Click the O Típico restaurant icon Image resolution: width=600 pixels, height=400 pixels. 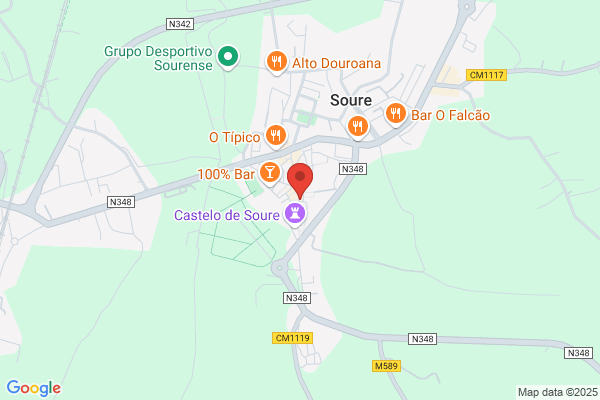[x=276, y=136]
